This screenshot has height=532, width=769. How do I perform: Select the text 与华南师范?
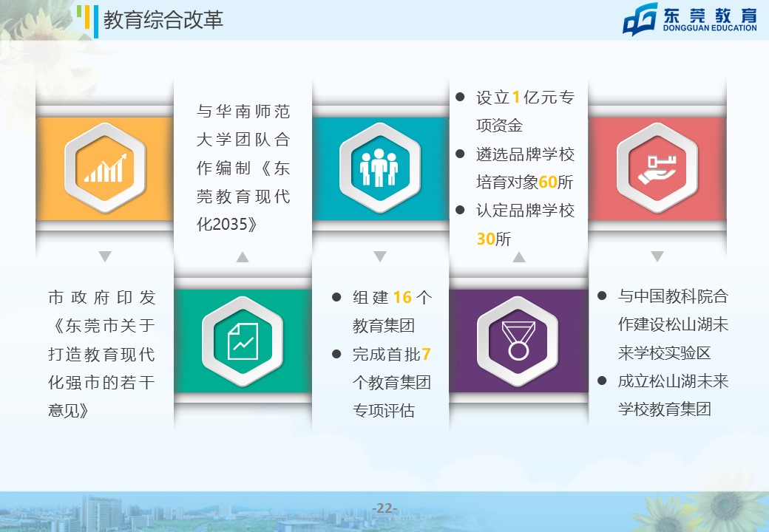click(243, 112)
